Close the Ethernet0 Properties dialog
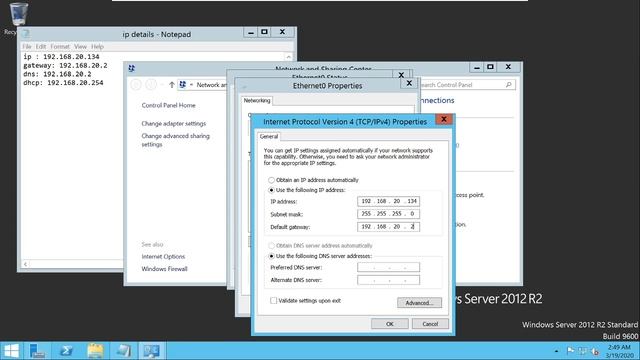The image size is (640, 360). (409, 83)
